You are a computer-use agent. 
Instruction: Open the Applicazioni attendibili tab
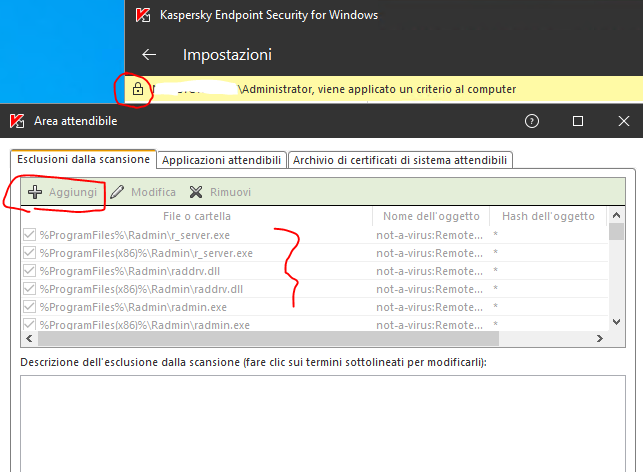(221, 160)
